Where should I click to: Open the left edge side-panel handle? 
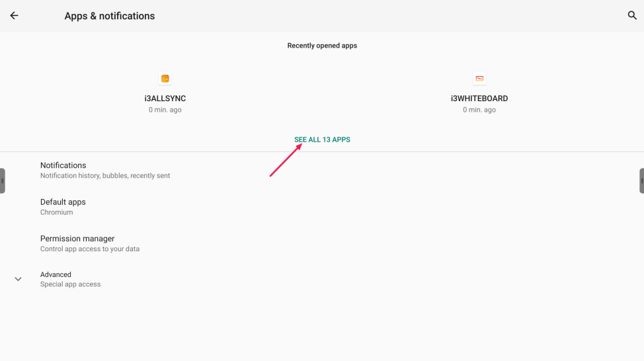click(x=3, y=180)
